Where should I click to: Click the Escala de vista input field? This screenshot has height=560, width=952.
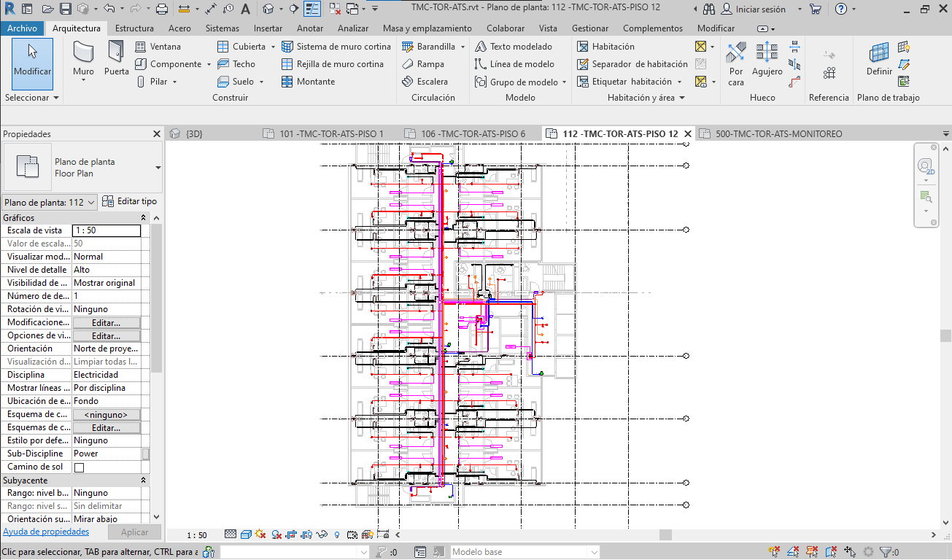coord(107,230)
